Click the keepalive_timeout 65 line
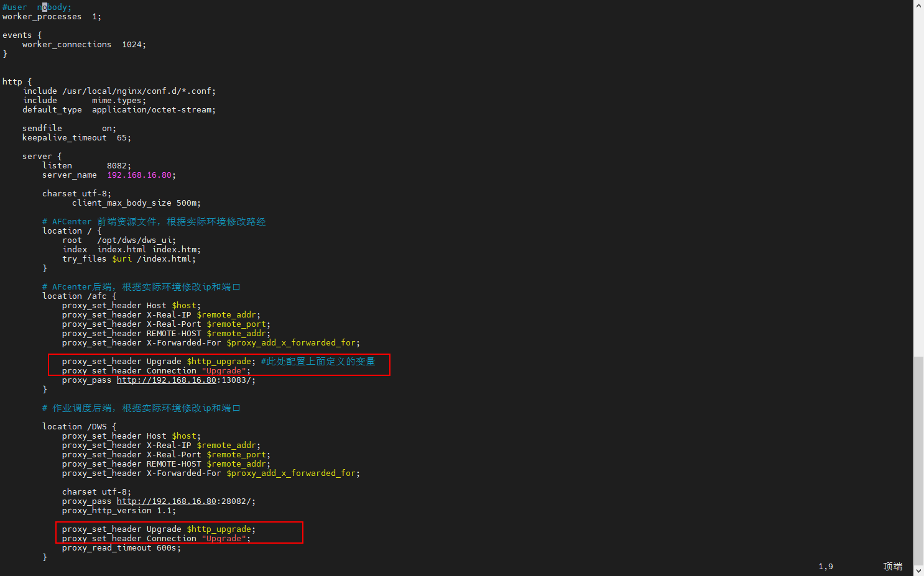The height and width of the screenshot is (576, 924). pos(76,138)
